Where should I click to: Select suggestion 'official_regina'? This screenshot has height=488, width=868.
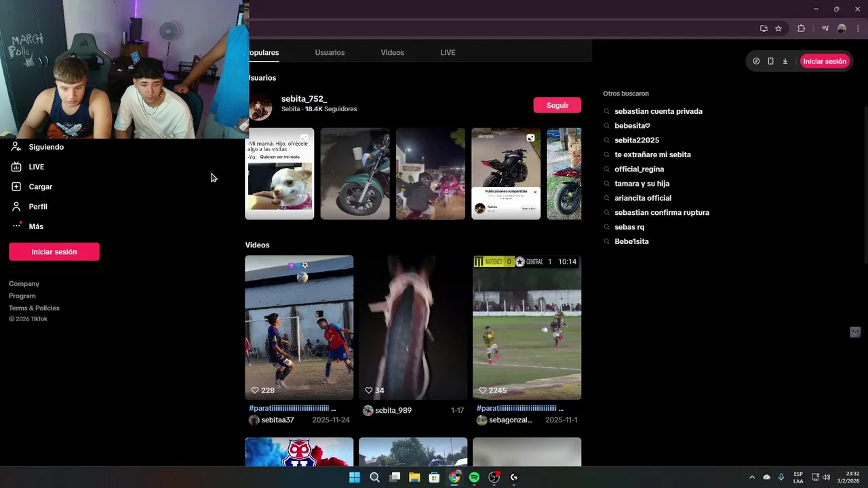[639, 169]
